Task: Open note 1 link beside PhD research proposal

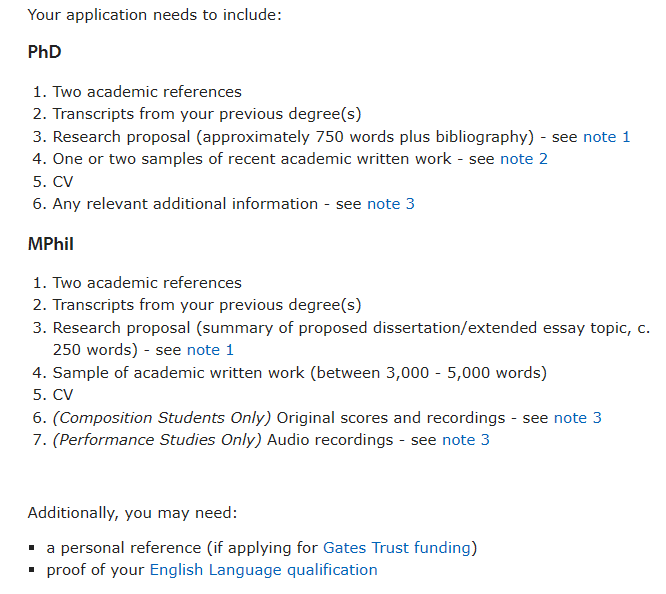Action: pos(607,137)
